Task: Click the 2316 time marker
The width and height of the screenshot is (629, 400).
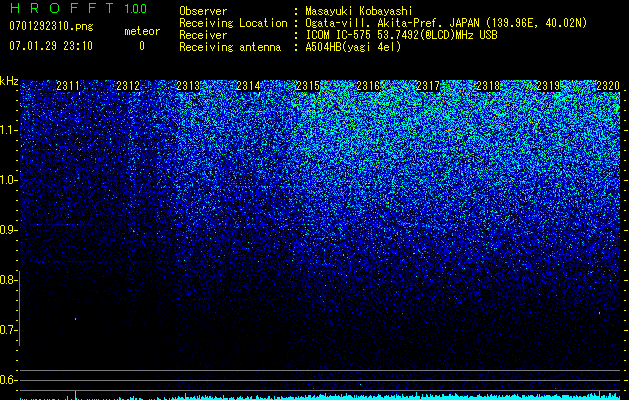Action: click(x=368, y=86)
